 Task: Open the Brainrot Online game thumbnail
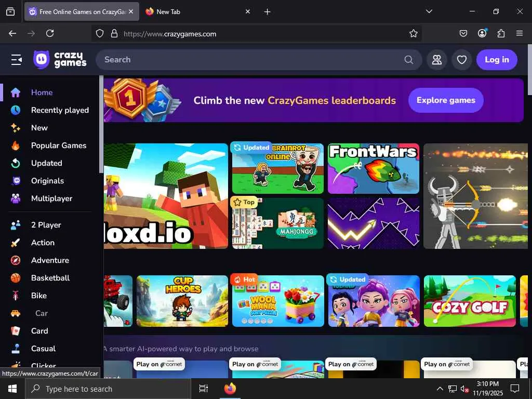click(x=278, y=169)
